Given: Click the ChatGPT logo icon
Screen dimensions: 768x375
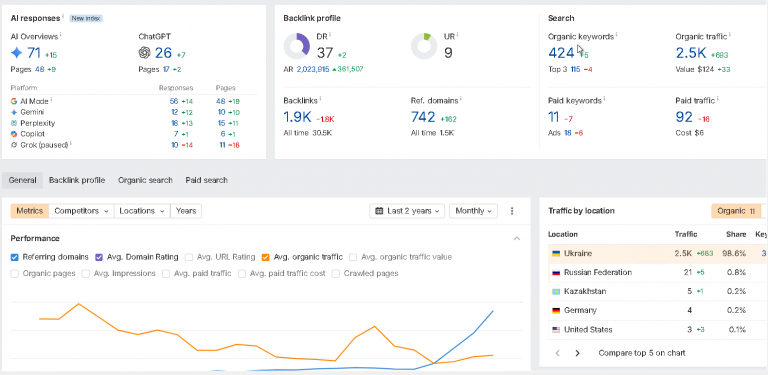Looking at the screenshot, I should tap(144, 52).
